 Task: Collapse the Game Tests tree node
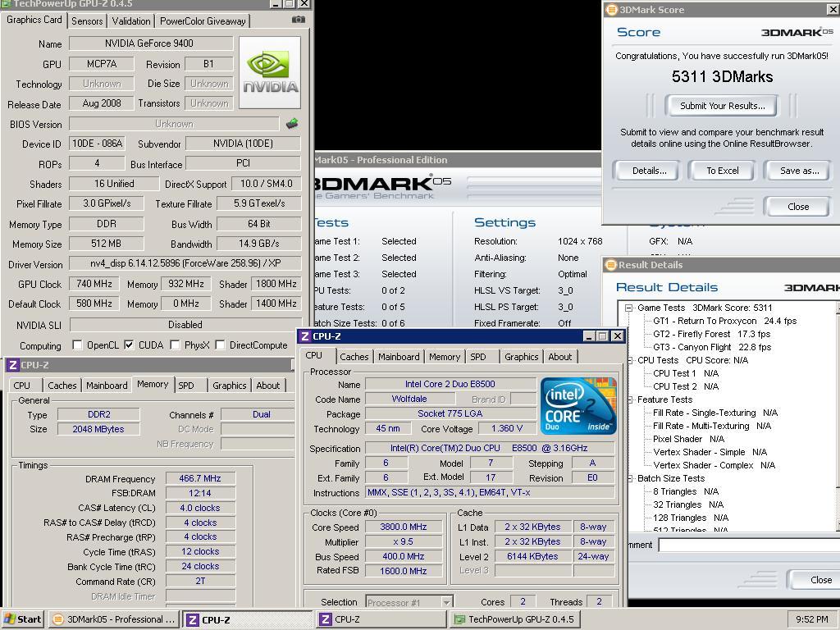coord(628,308)
